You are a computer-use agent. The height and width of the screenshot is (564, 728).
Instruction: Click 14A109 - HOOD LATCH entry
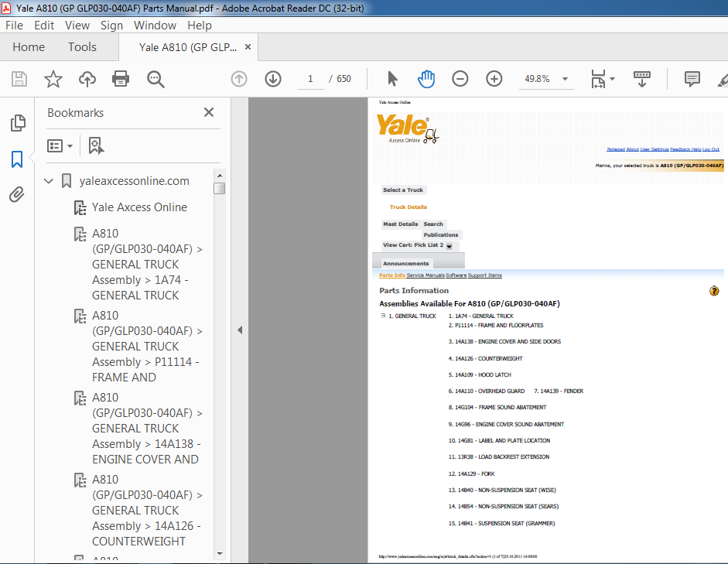point(480,374)
